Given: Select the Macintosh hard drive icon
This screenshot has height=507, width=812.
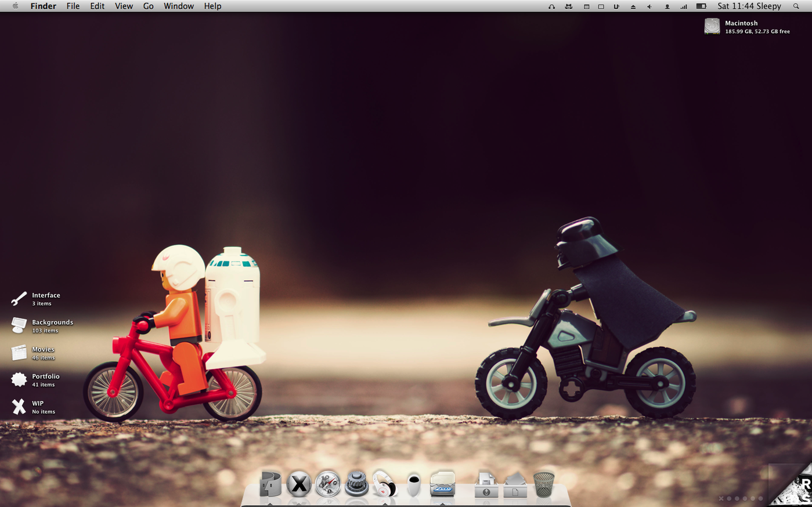Looking at the screenshot, I should pyautogui.click(x=712, y=26).
